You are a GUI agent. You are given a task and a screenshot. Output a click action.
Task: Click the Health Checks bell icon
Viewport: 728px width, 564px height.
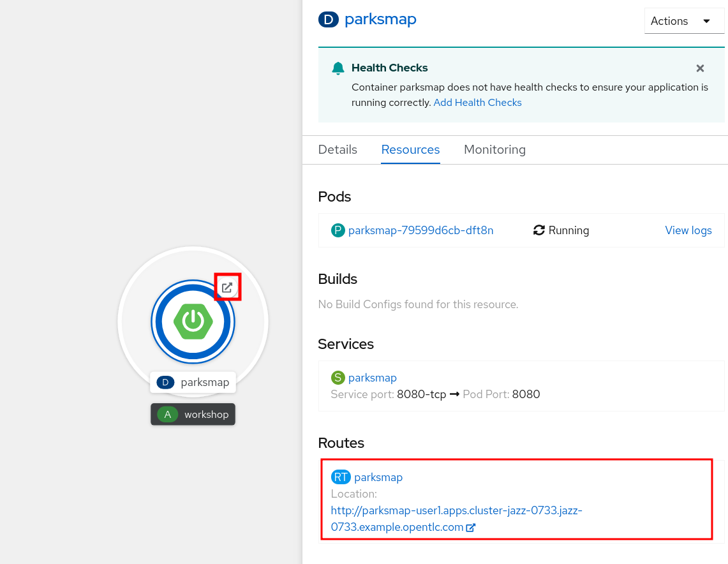tap(338, 68)
